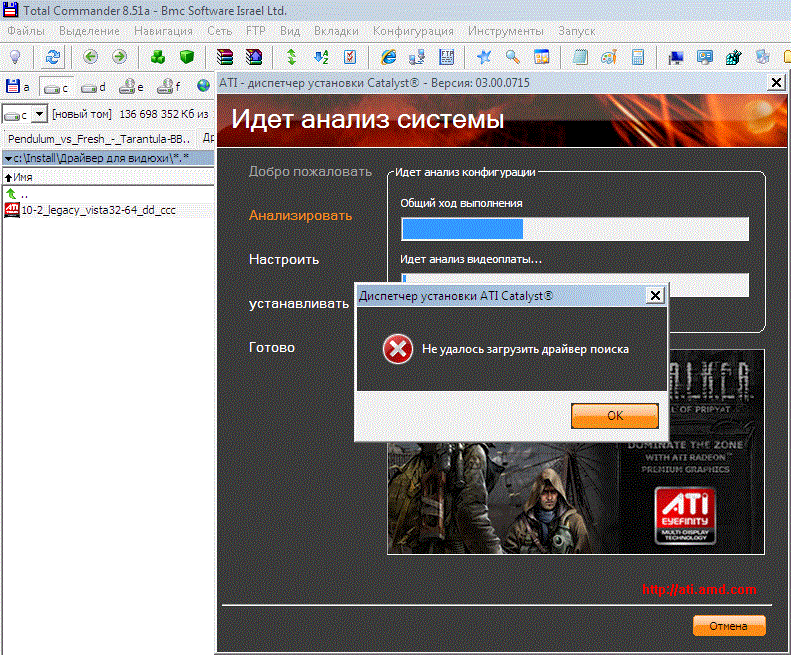791x655 pixels.
Task: Go up via the '..' parent folder entry
Action: point(24,193)
